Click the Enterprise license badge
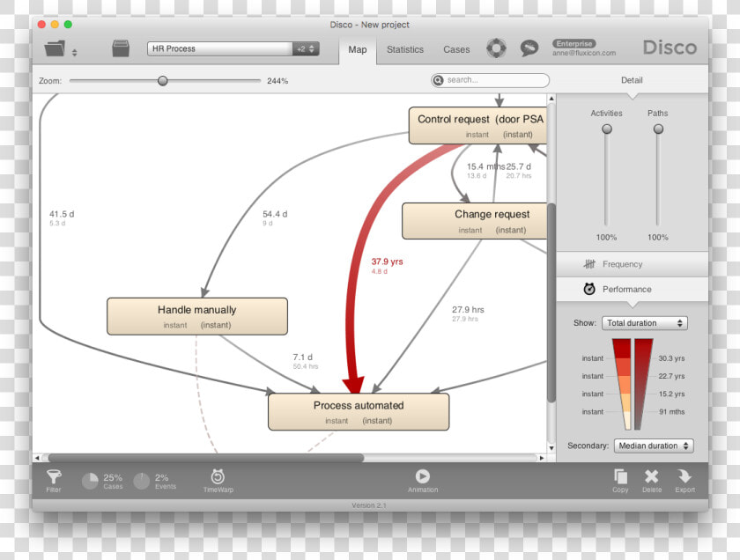This screenshot has width=740, height=560. pyautogui.click(x=573, y=43)
